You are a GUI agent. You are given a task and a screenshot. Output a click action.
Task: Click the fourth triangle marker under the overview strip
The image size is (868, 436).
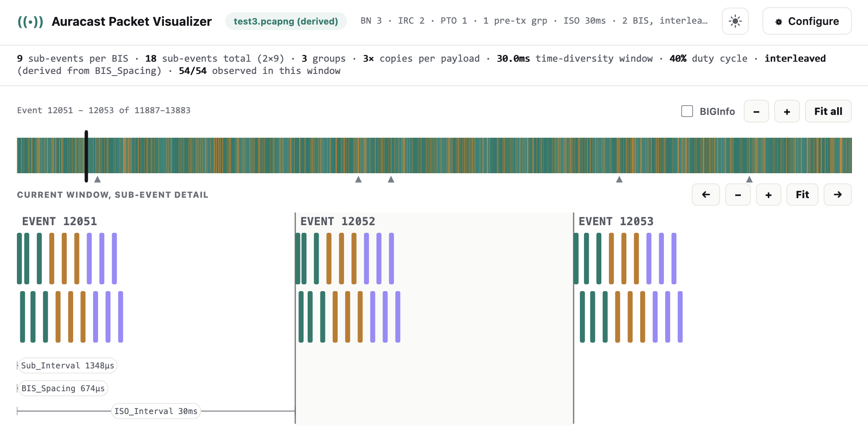point(619,179)
